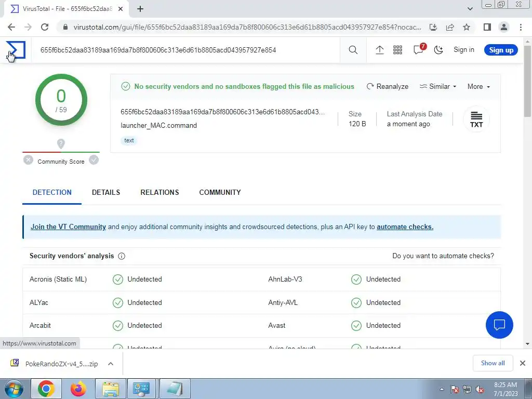Vote positive with community score check icon
This screenshot has width=532, height=399.
pos(94,160)
